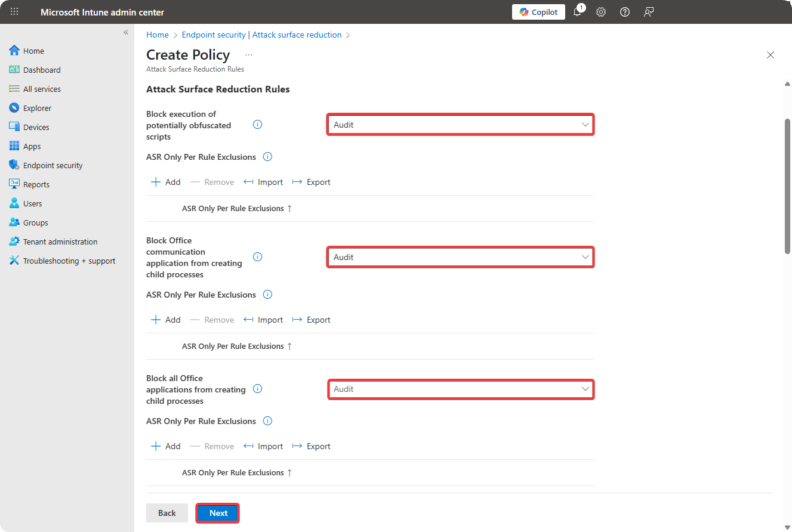Image resolution: width=792 pixels, height=532 pixels.
Task: Open dropdown for all Office applications rule
Action: pos(460,389)
